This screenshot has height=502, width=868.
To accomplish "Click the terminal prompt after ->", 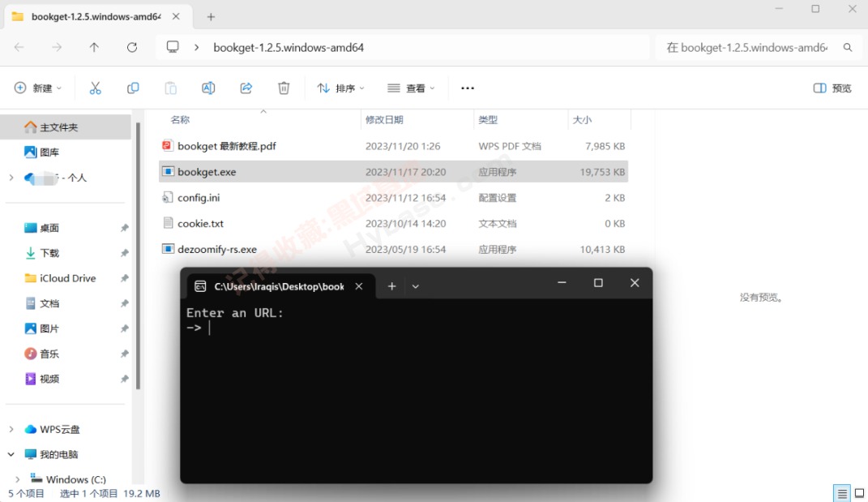I will coord(210,328).
